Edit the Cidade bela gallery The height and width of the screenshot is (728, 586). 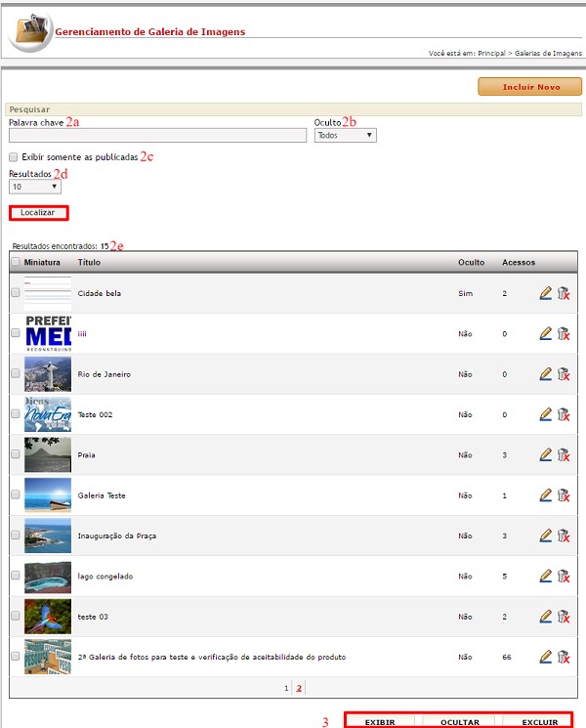pyautogui.click(x=546, y=293)
